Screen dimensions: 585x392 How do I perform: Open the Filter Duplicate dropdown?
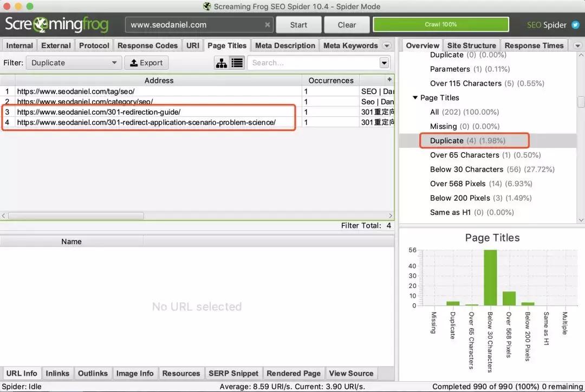(x=74, y=63)
